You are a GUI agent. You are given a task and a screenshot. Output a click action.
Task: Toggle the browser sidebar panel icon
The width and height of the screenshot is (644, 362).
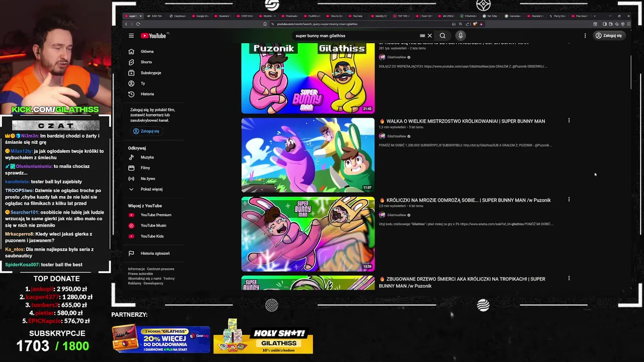604,24
